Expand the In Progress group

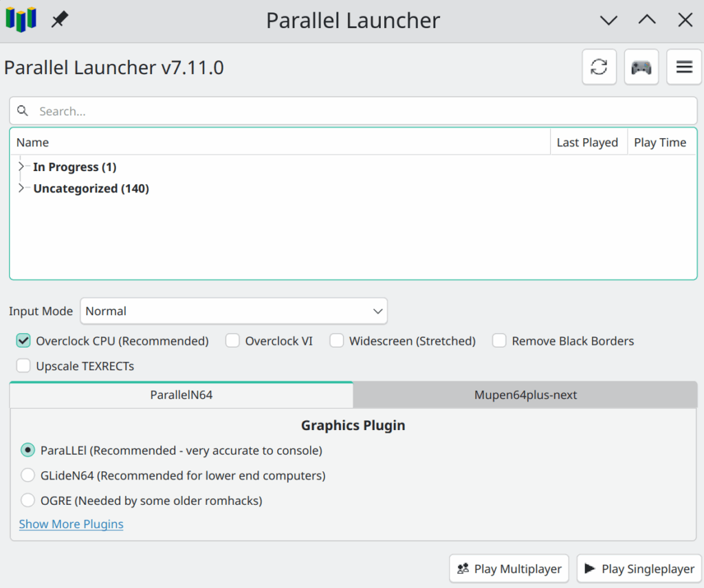(22, 167)
